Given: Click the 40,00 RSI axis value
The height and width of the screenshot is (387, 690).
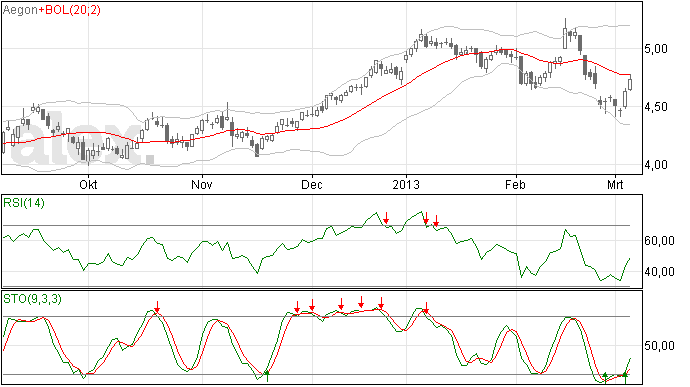Looking at the screenshot, I should pos(659,272).
